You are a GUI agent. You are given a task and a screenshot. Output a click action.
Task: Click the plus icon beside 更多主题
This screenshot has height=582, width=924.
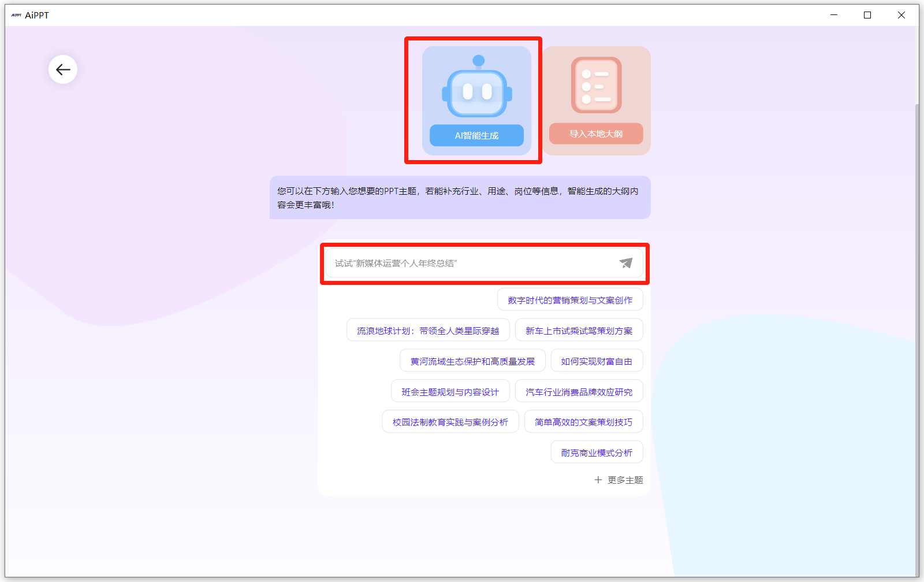tap(598, 480)
